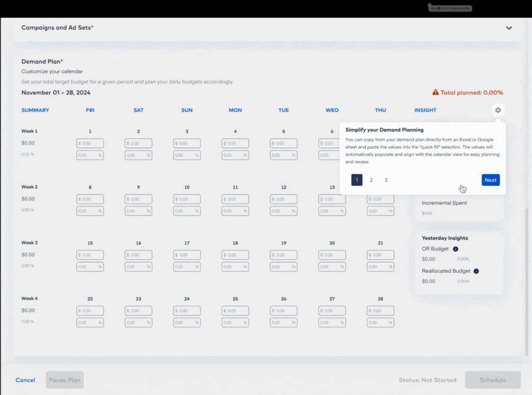532x395 pixels.
Task: Click the Week 4 row label
Action: tap(29, 298)
